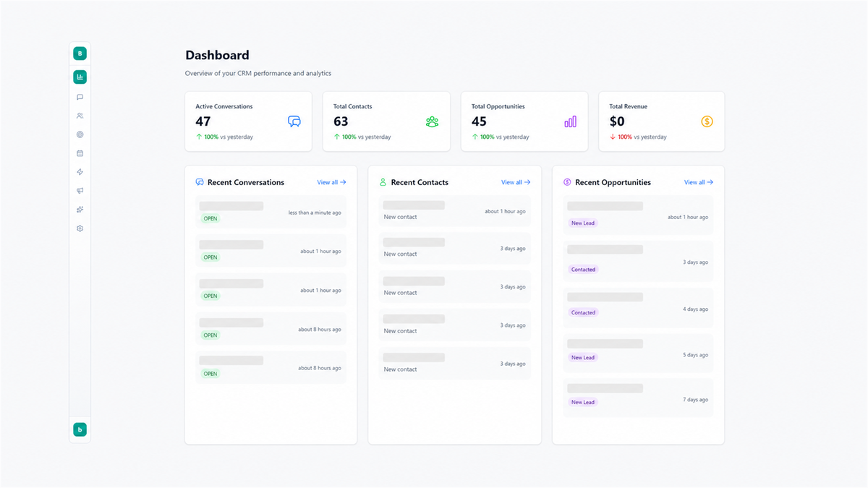Click the Recent Contacts heading text
Screen dimensions: 868x488
(x=420, y=182)
